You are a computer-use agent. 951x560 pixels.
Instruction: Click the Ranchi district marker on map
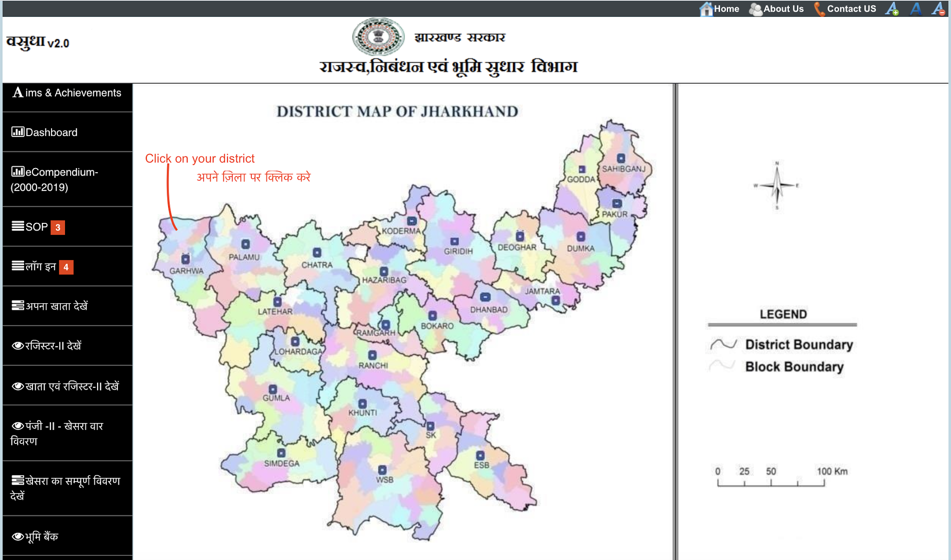tap(372, 355)
